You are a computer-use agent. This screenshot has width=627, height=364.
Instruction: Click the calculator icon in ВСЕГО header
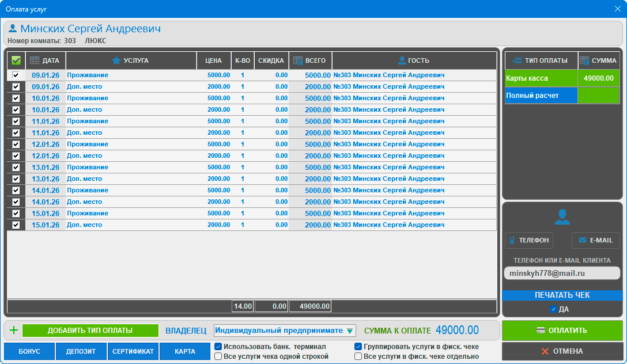click(298, 60)
